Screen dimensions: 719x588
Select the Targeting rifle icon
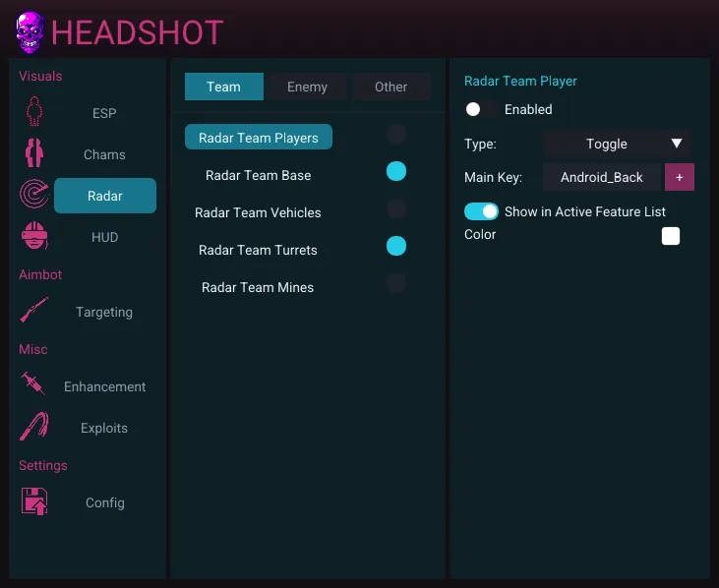click(34, 312)
